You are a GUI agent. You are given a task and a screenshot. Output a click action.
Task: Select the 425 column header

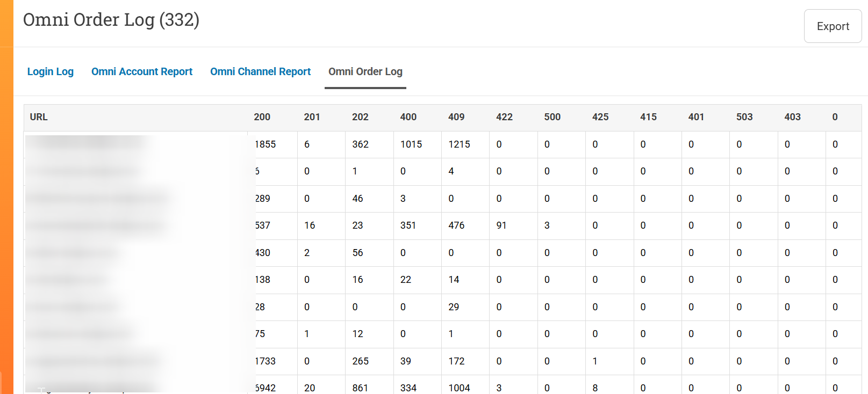(x=600, y=117)
